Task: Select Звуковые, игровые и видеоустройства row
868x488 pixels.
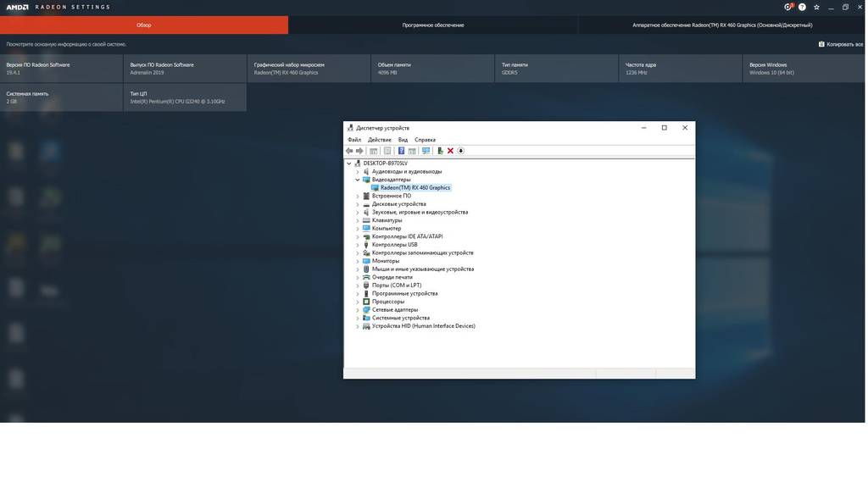Action: pyautogui.click(x=420, y=213)
